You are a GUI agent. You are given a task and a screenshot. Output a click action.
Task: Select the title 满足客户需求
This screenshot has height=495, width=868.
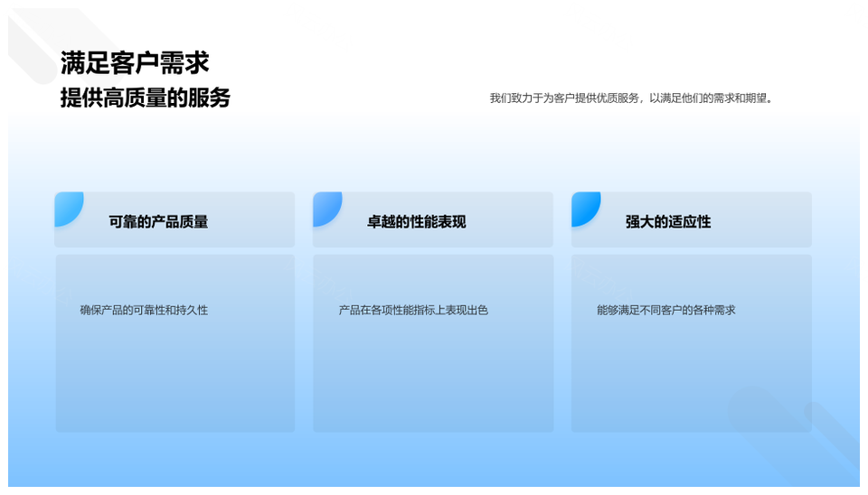click(x=135, y=62)
